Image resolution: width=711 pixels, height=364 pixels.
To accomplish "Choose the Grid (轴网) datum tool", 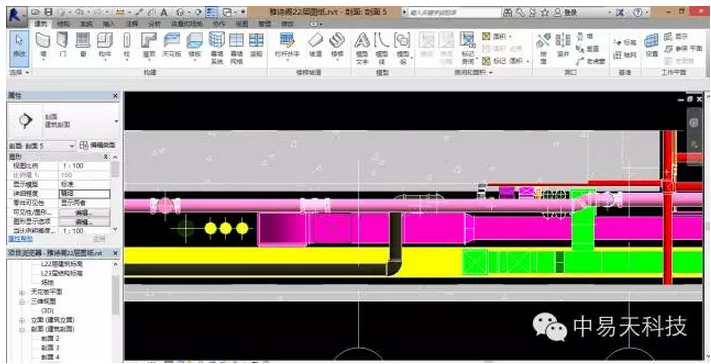I will pos(625,55).
